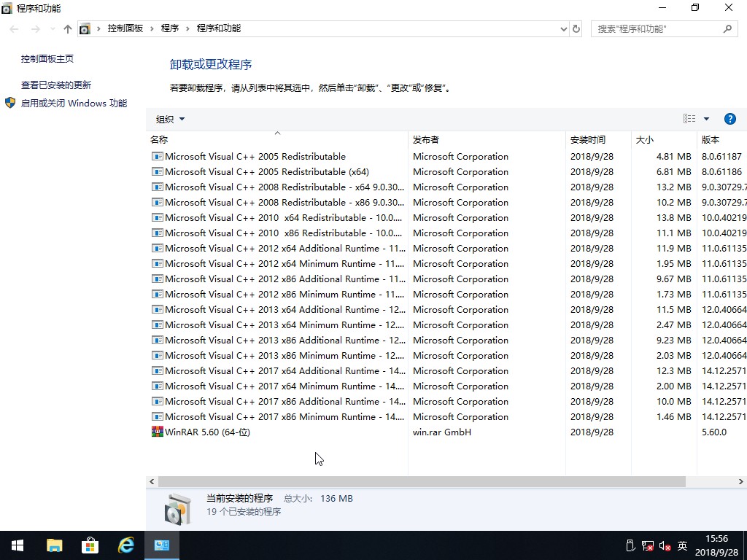
Task: Expand the address bar history dropdown
Action: [564, 29]
